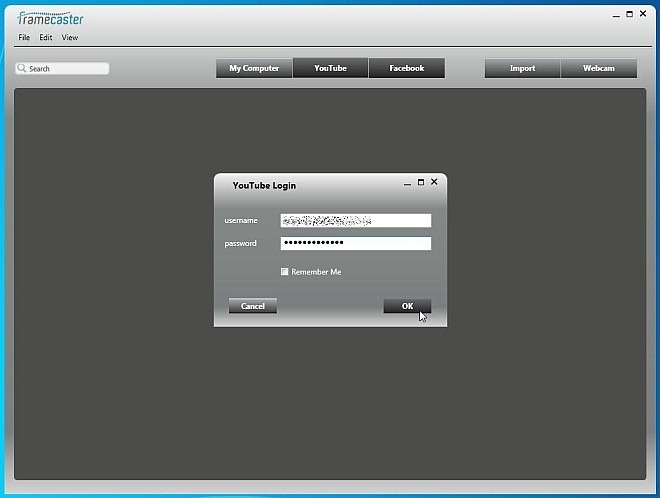The height and width of the screenshot is (498, 660).
Task: Click the Import button
Action: click(x=522, y=68)
